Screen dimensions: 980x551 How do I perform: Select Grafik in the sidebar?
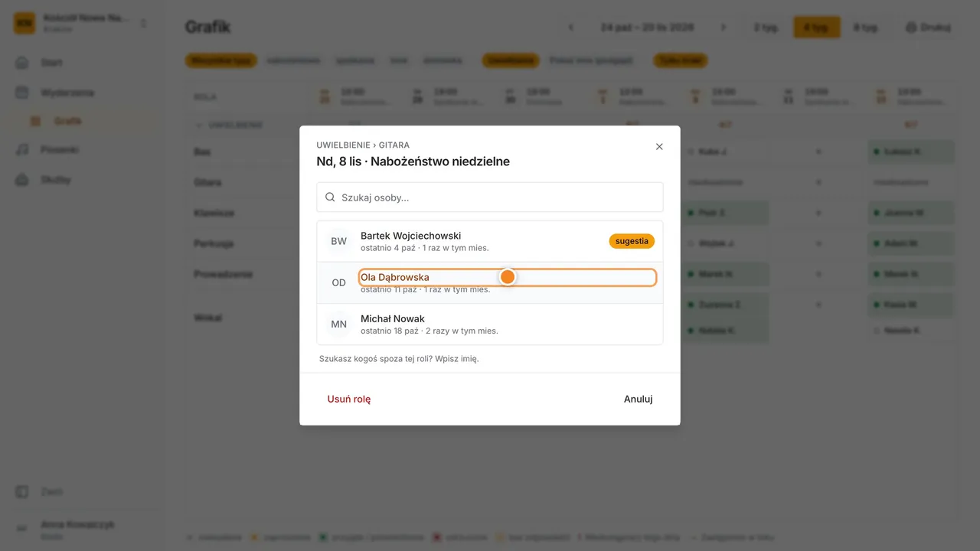point(67,121)
